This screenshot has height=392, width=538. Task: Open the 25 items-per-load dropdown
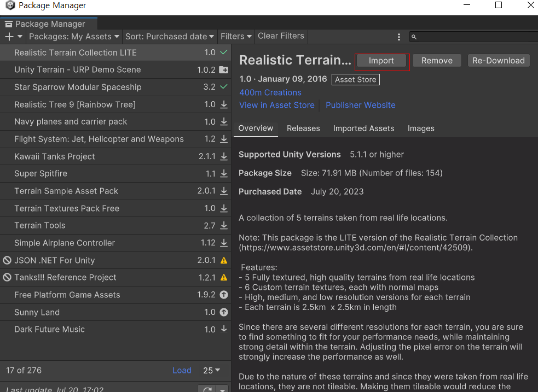[211, 371]
